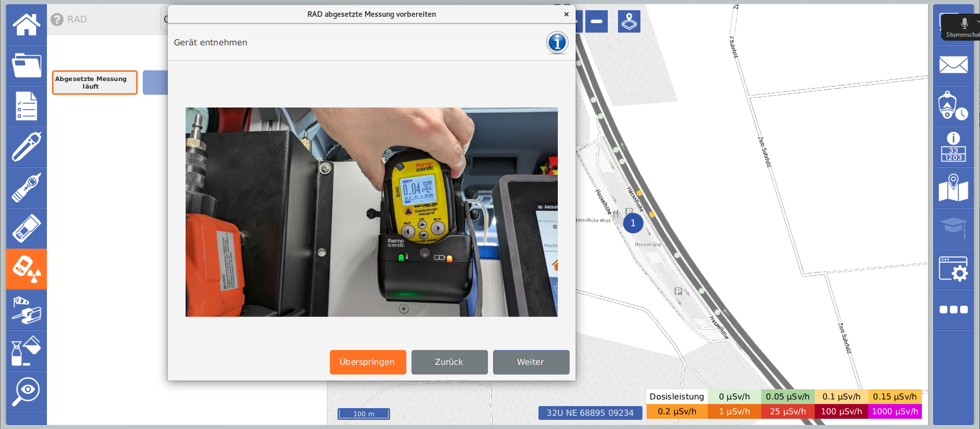This screenshot has width=980, height=429.
Task: Close the RAD abgesetzte Messung dialog
Action: (566, 14)
